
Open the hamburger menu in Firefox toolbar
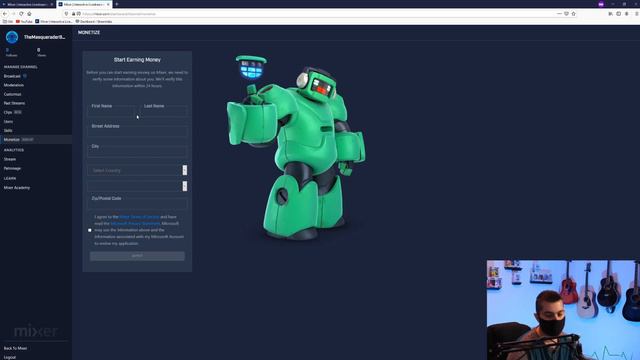637,13
